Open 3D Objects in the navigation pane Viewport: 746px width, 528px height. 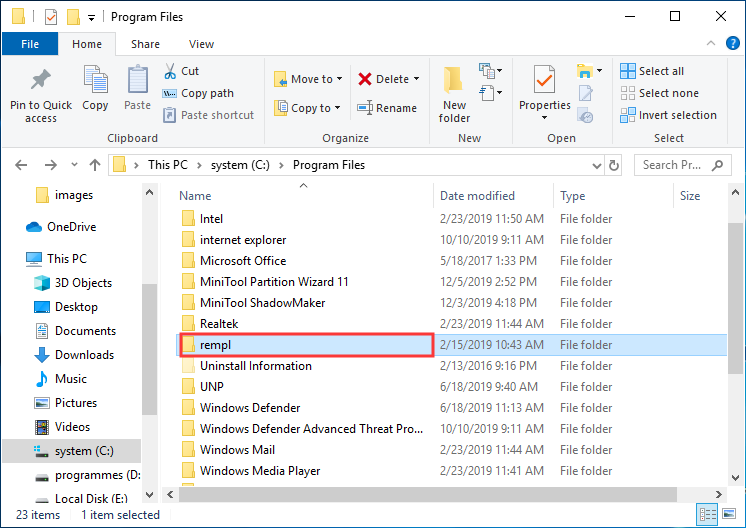73,283
